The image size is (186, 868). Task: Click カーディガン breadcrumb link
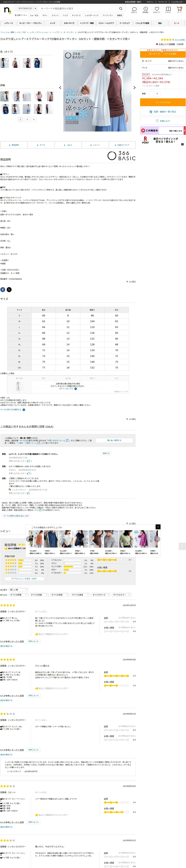tap(69, 32)
